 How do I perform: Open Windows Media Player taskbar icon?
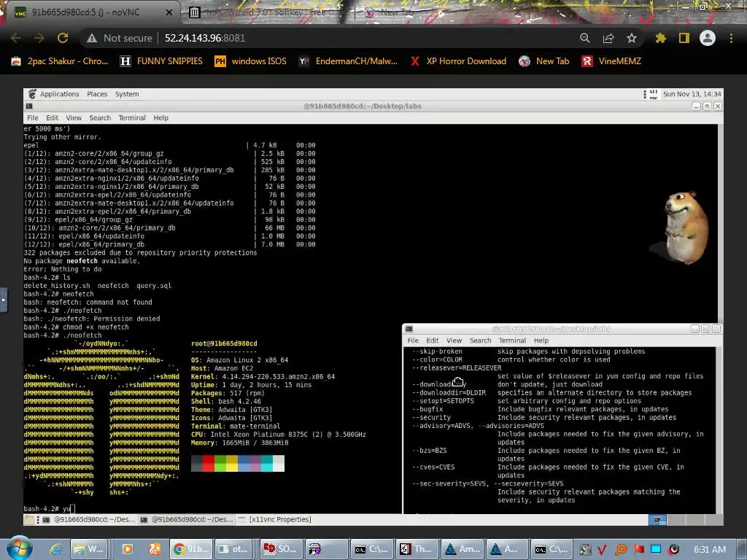coord(128,549)
